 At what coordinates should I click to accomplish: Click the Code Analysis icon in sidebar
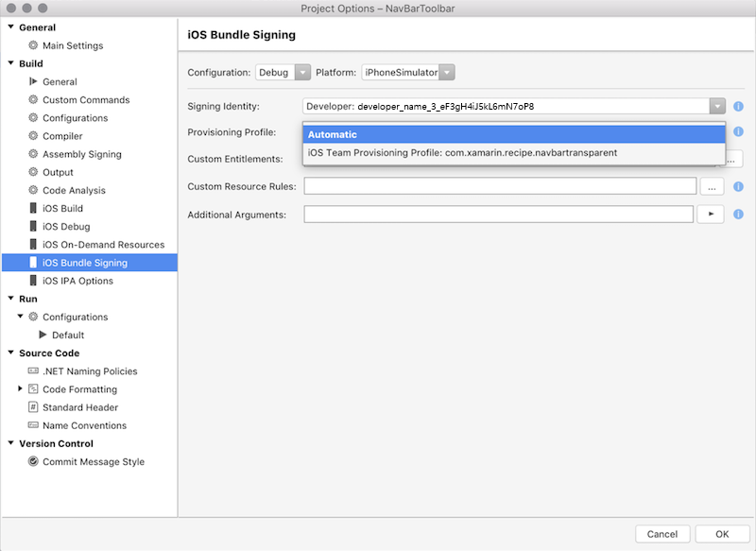(31, 190)
